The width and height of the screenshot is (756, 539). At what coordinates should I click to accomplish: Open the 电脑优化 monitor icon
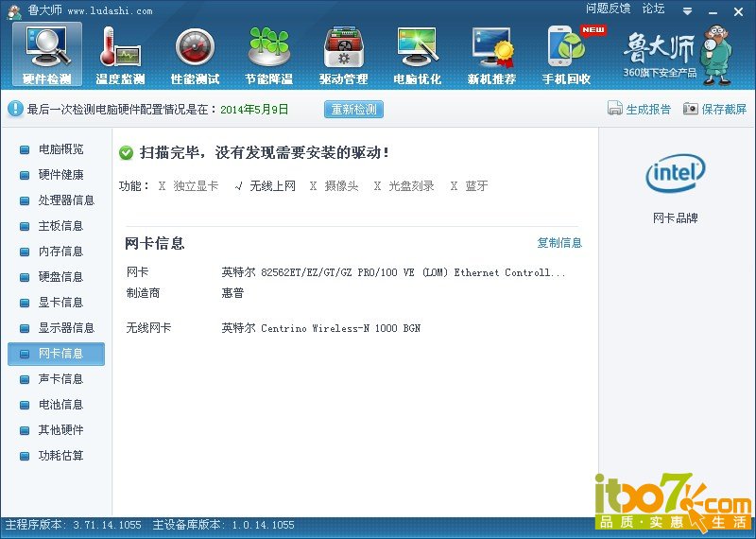[418, 47]
